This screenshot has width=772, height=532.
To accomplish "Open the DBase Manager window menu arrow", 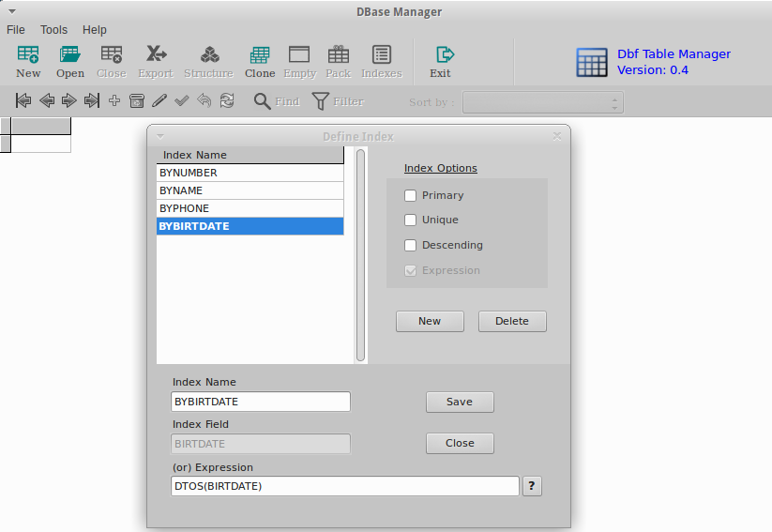I will coord(12,11).
